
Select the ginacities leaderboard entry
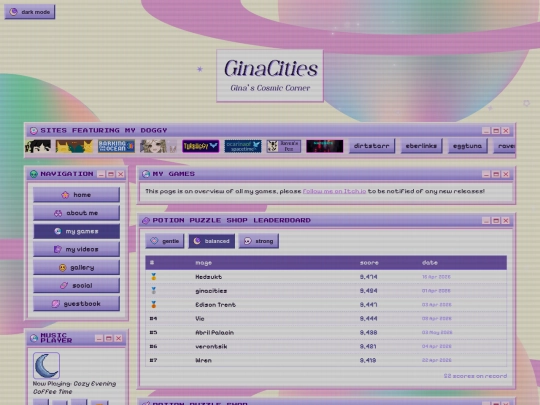click(326, 291)
